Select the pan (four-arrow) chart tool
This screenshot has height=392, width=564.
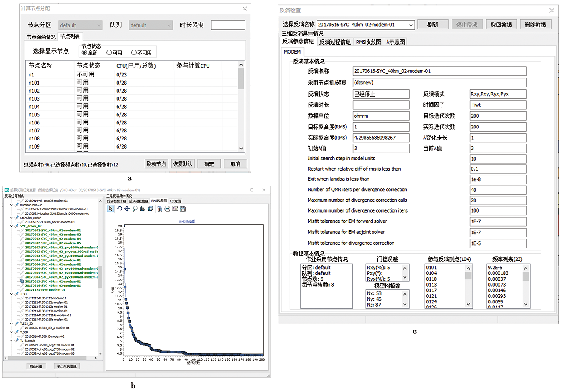coord(127,208)
